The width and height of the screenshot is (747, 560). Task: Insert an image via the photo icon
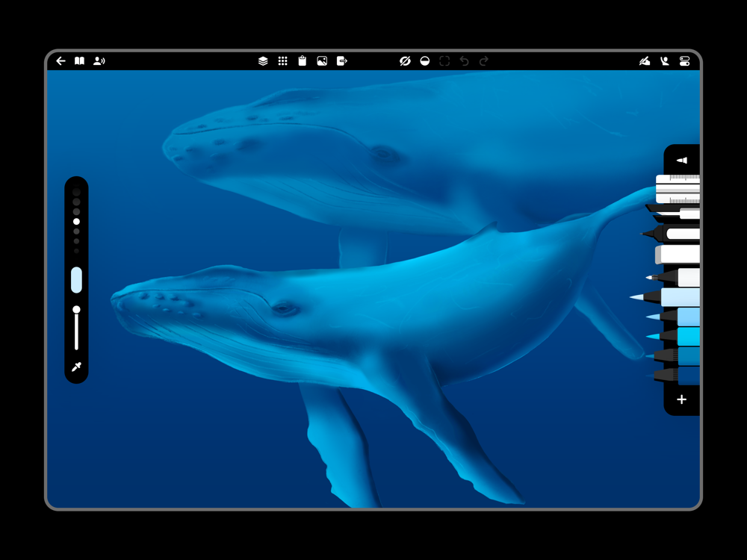point(322,61)
